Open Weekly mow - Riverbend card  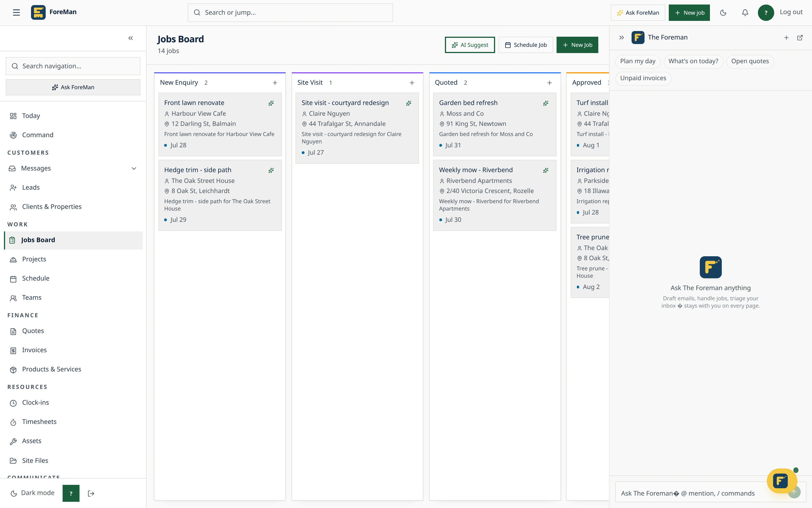(x=495, y=196)
